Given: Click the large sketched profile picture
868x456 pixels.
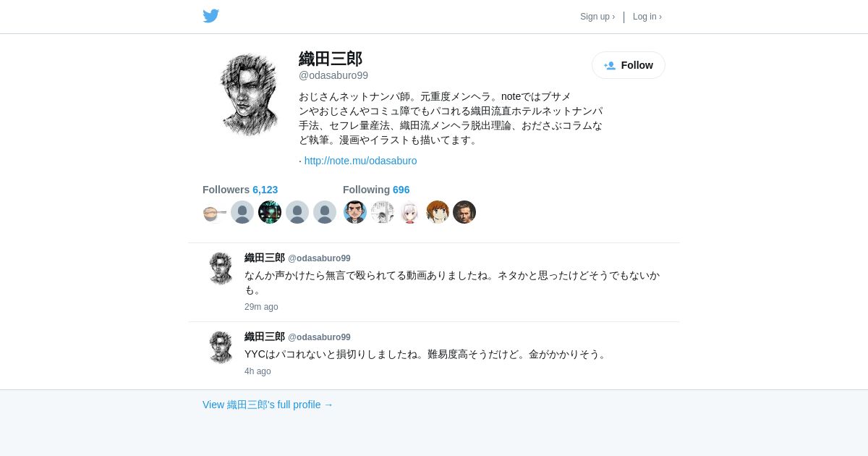Looking at the screenshot, I should point(248,94).
